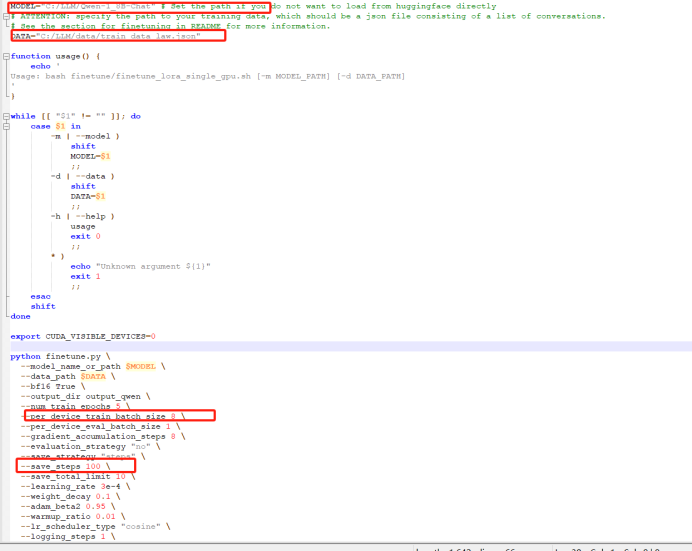Click the '--num_train_epochs 5' line

[75, 407]
